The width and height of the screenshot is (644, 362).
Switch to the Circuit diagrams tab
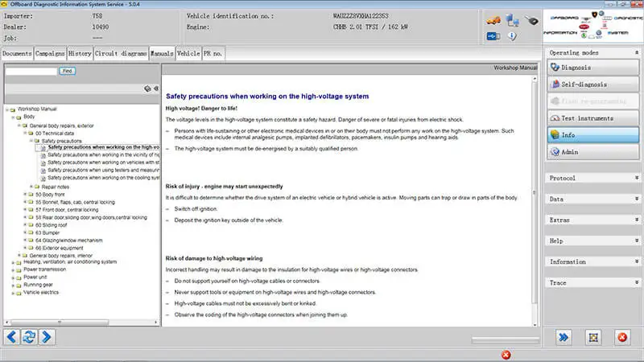[121, 53]
